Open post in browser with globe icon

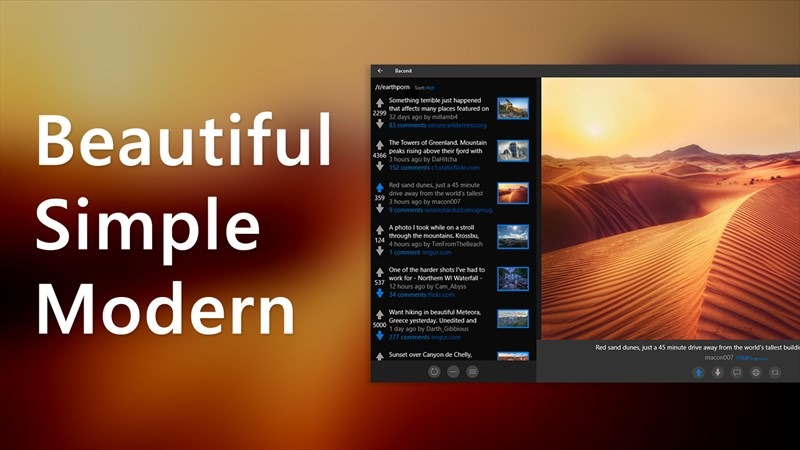click(x=756, y=373)
